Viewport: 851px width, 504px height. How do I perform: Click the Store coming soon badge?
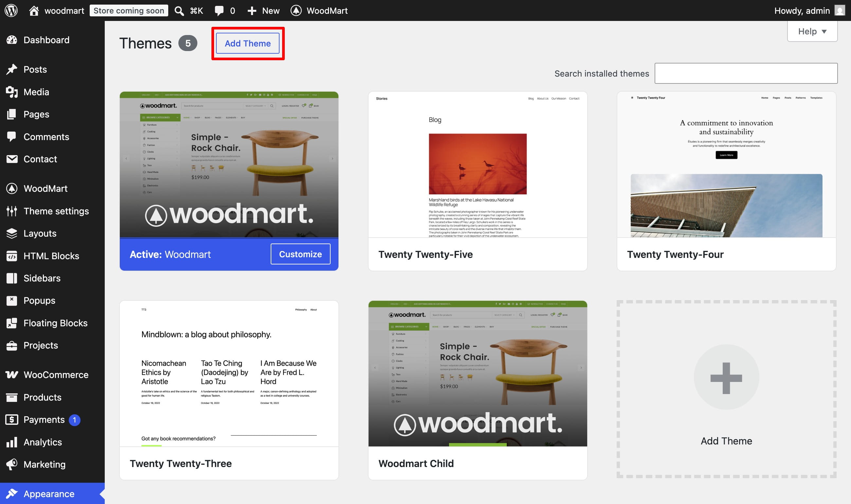coord(129,10)
